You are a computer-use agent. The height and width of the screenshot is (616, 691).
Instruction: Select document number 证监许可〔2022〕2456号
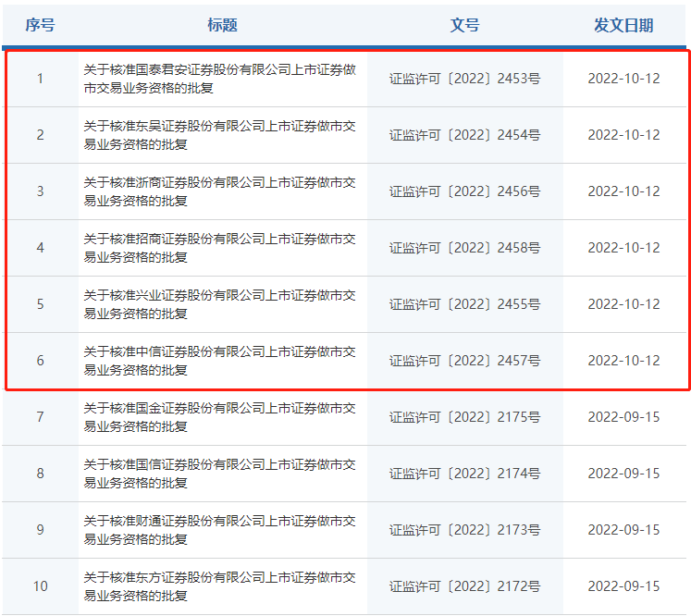tap(465, 191)
